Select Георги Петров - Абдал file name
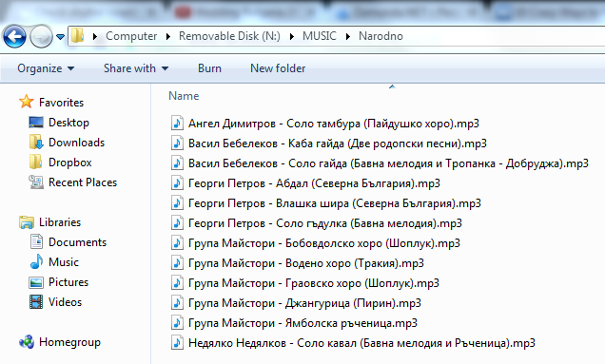 pos(314,183)
